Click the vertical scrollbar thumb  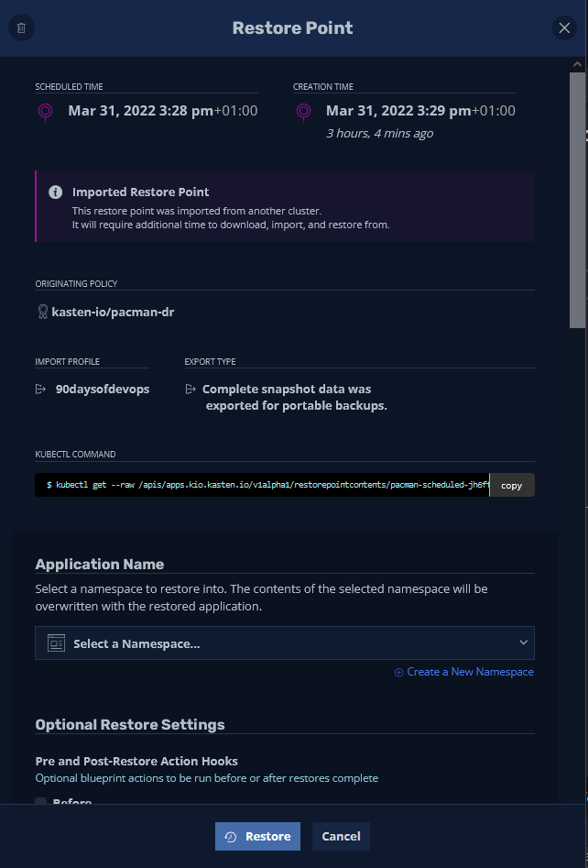(577, 202)
